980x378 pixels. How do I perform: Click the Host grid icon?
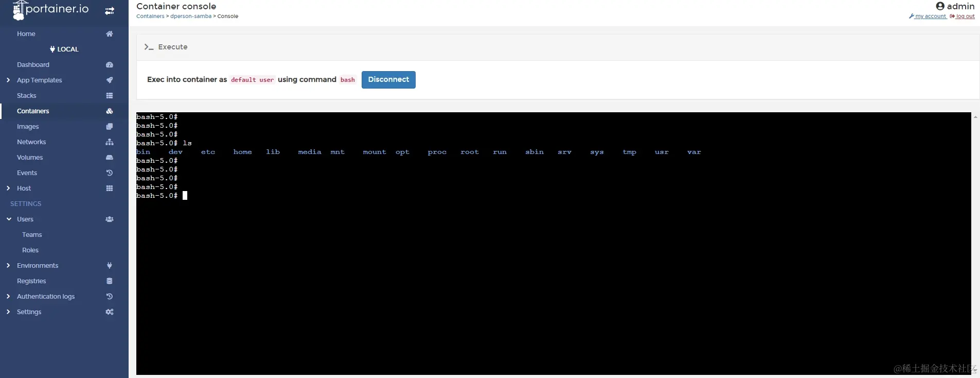110,188
